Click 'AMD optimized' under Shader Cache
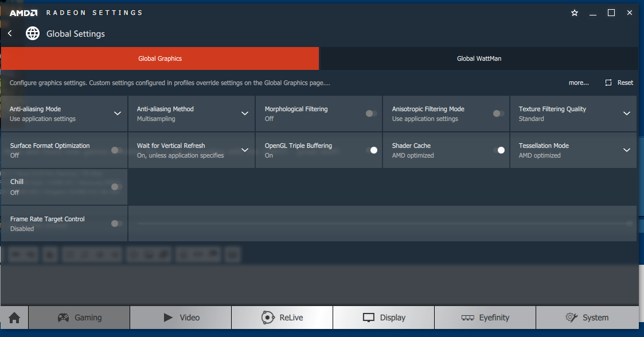This screenshot has height=337, width=644. tap(413, 155)
